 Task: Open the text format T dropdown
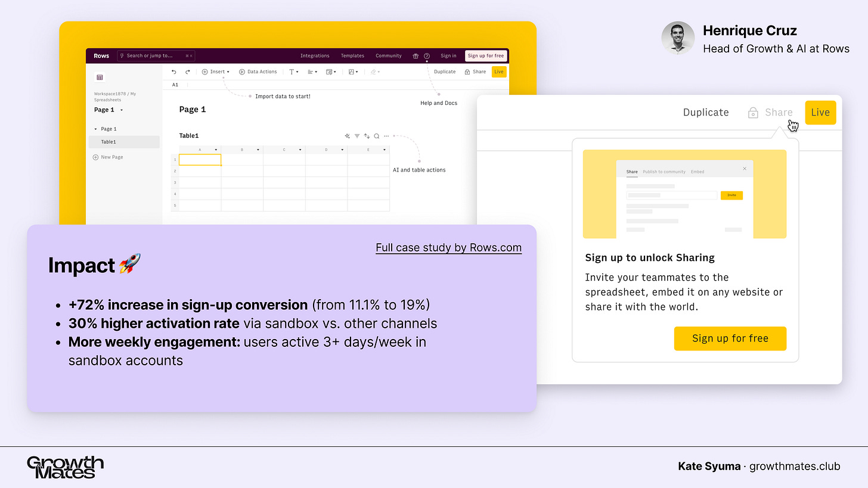(293, 72)
